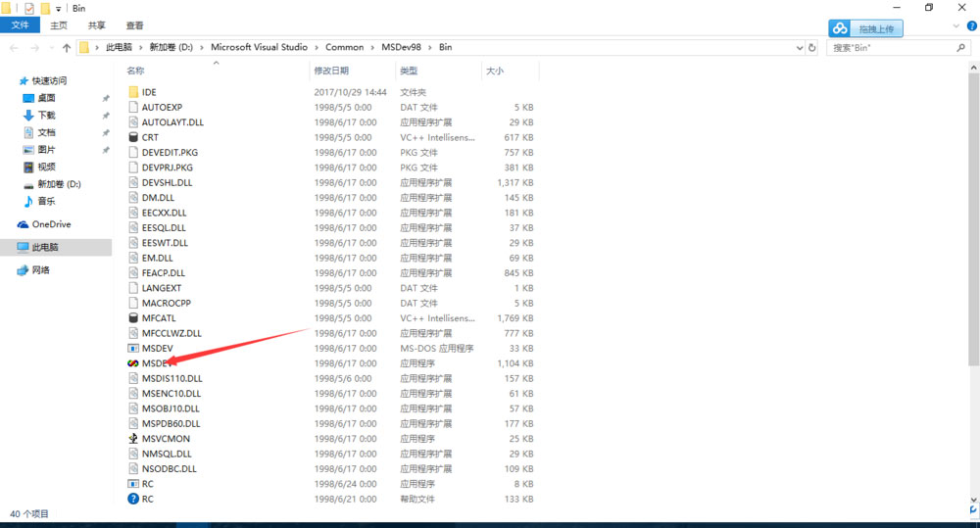Sort by 大小 column header

[494, 71]
